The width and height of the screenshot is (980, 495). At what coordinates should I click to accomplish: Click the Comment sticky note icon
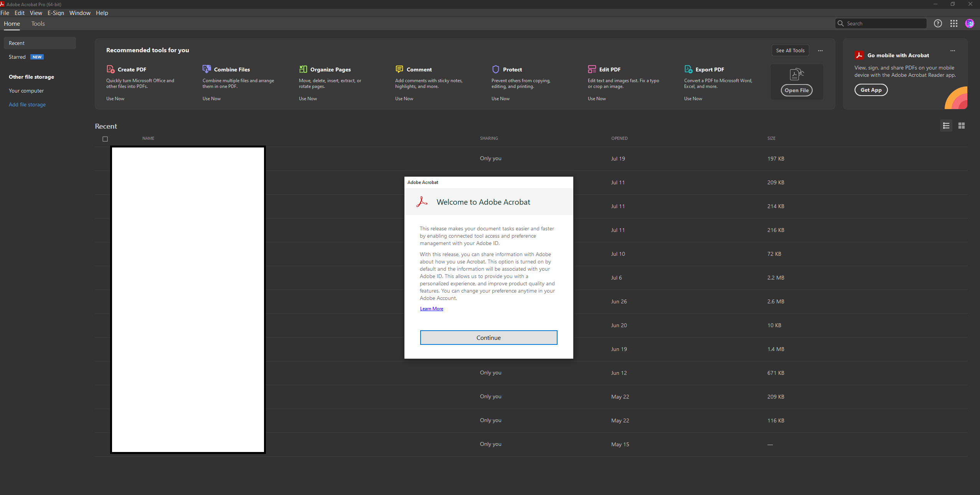399,69
